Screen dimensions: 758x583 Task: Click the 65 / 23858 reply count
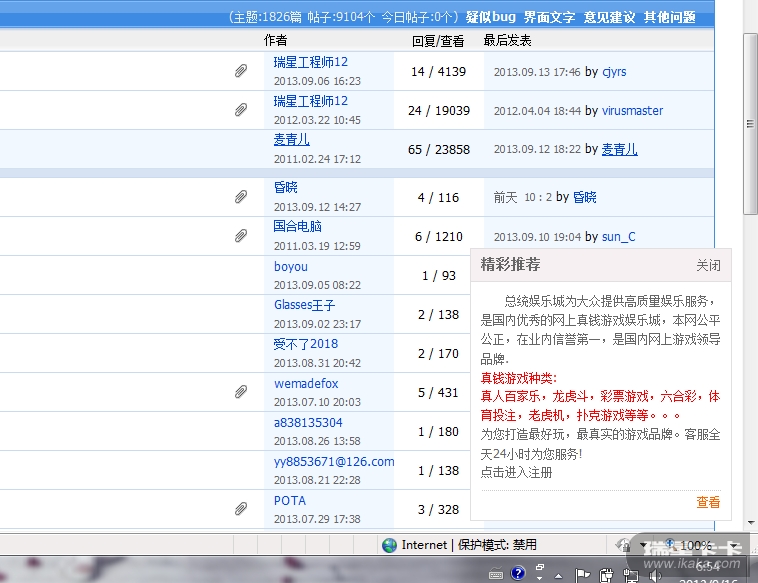pyautogui.click(x=438, y=149)
